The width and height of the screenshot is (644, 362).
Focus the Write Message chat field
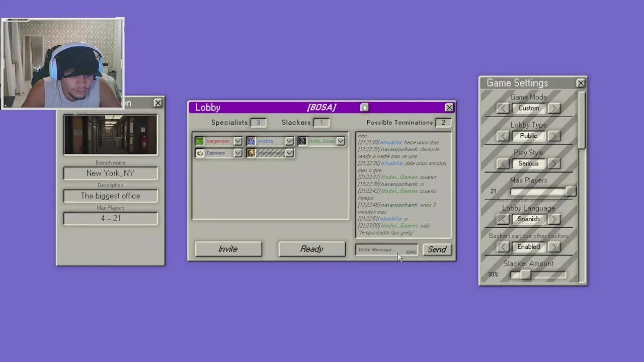tap(386, 250)
